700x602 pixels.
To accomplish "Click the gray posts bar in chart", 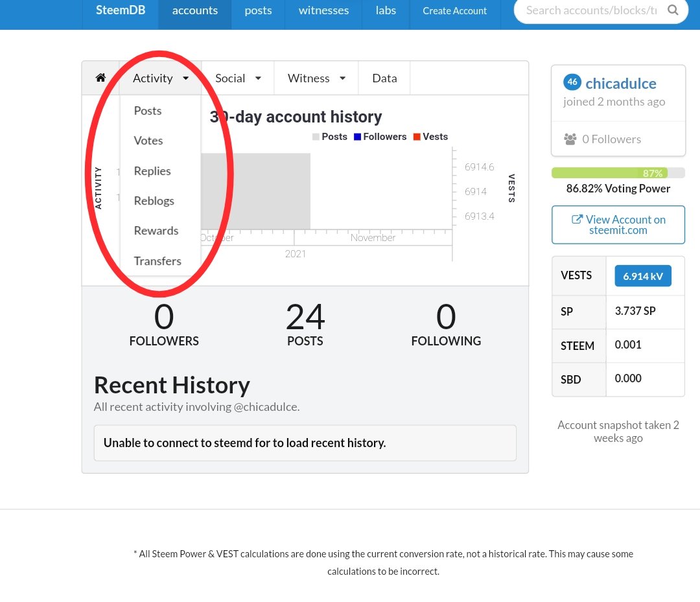I will click(x=256, y=191).
